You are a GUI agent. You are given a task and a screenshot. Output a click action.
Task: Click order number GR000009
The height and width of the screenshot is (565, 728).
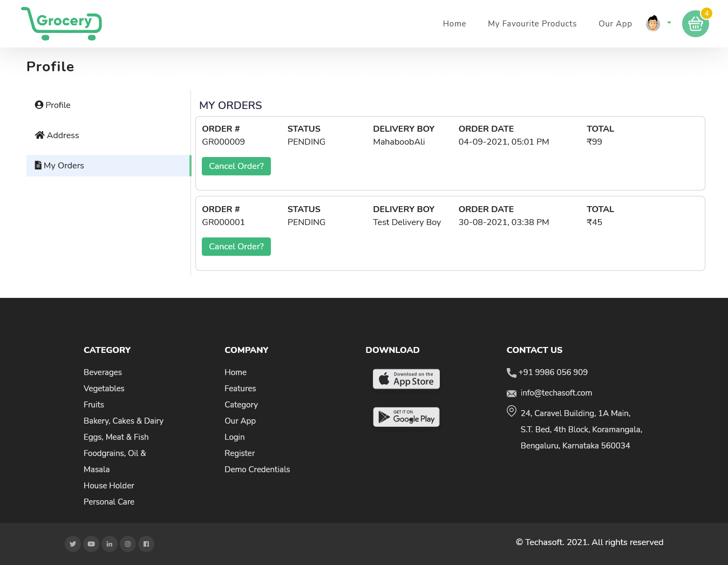click(x=223, y=142)
